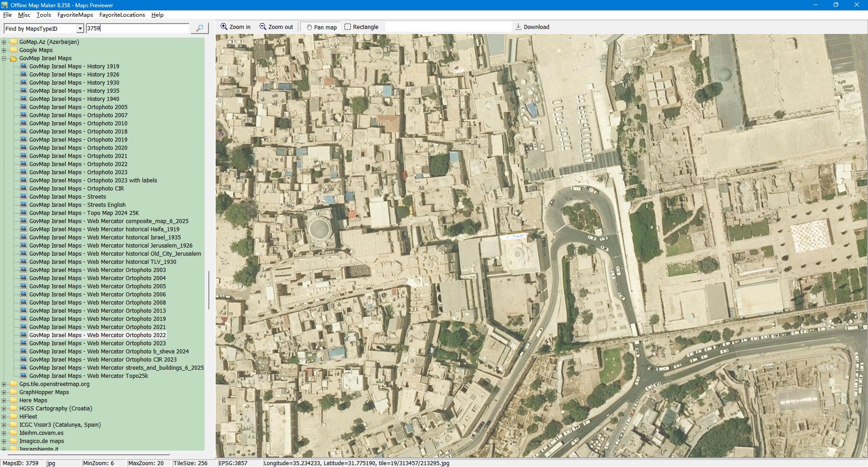Image resolution: width=868 pixels, height=467 pixels.
Task: Click the Streets English map icon
Action: coord(24,205)
